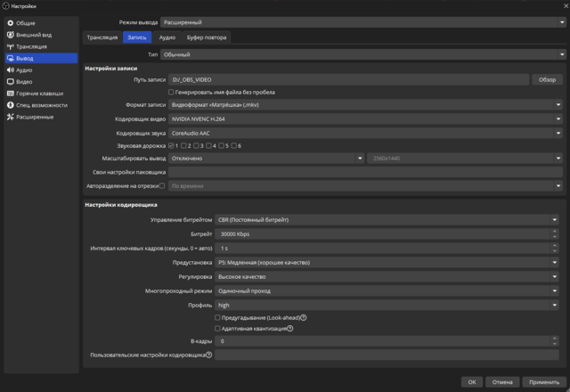Image resolution: width=570 pixels, height=392 pixels.
Task: Select the Внешний вид sidebar icon
Action: [x=10, y=35]
